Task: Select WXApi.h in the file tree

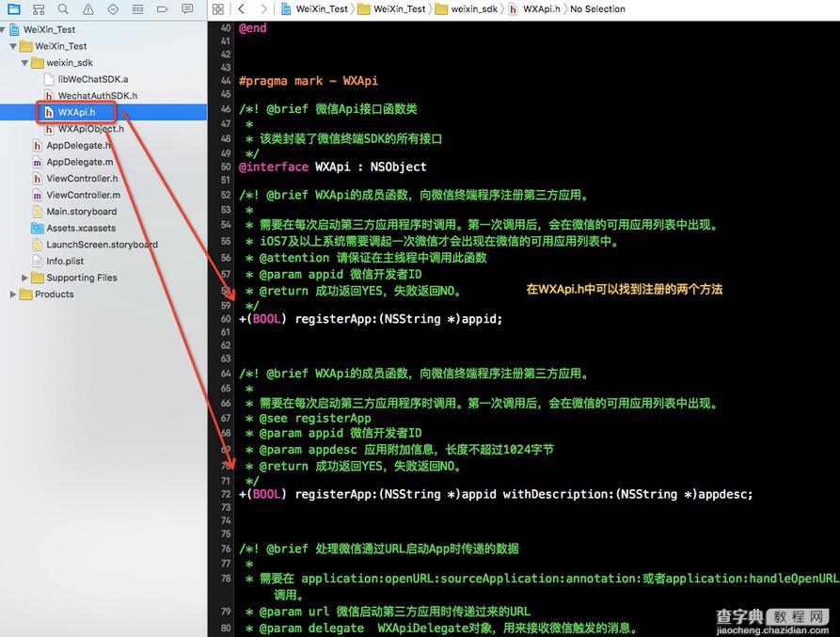Action: point(76,112)
